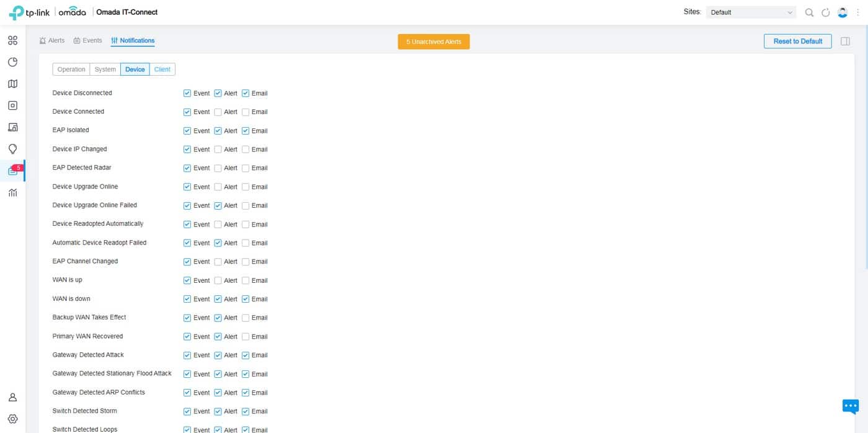The width and height of the screenshot is (868, 433).
Task: Open the Log icon with red badge
Action: (x=14, y=170)
